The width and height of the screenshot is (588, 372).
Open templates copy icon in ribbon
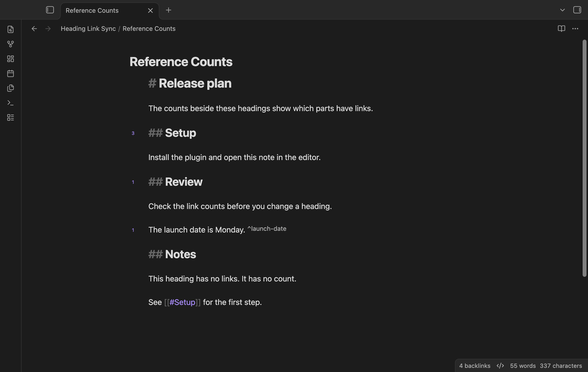click(x=10, y=88)
